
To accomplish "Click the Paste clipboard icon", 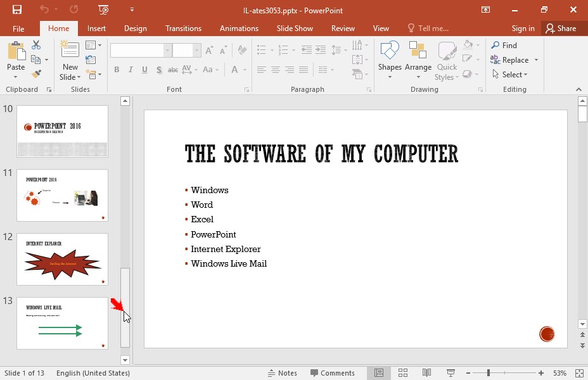I will 16,51.
